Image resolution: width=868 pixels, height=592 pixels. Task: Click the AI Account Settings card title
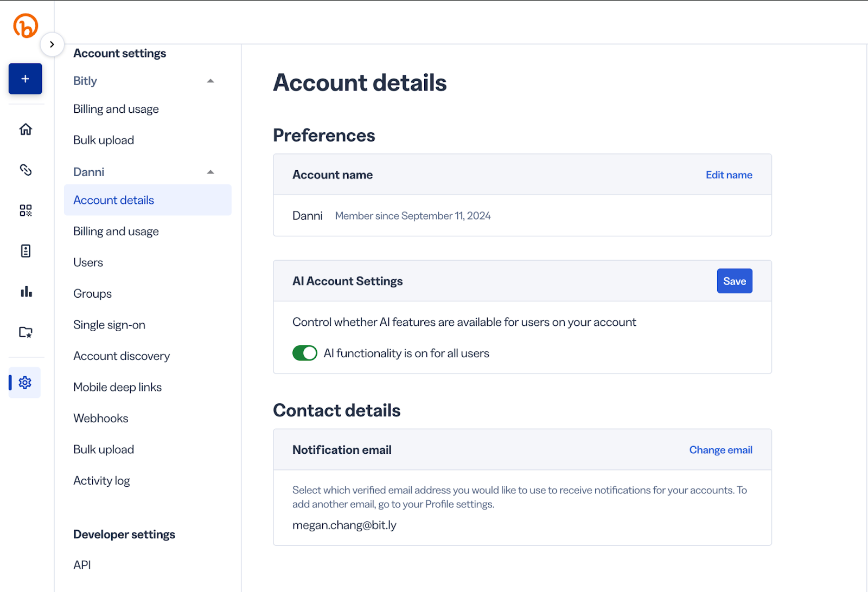tap(348, 281)
